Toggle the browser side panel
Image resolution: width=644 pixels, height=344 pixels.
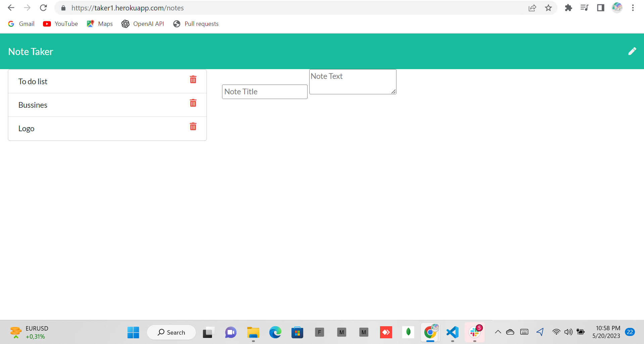[x=600, y=7]
